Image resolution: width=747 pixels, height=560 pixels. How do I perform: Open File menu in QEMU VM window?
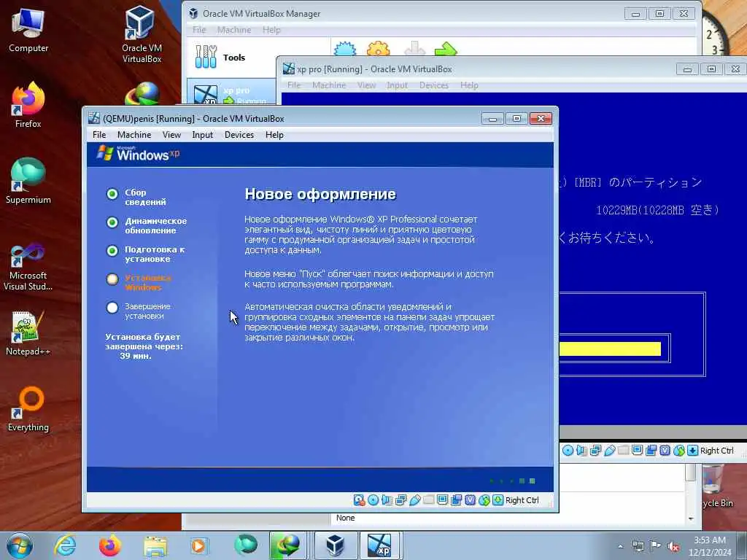click(99, 135)
